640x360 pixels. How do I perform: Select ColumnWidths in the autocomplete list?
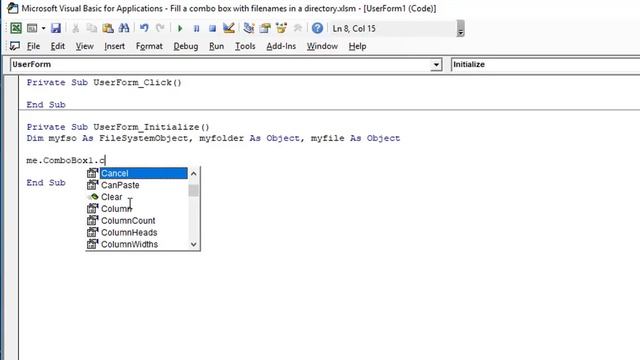(x=129, y=244)
